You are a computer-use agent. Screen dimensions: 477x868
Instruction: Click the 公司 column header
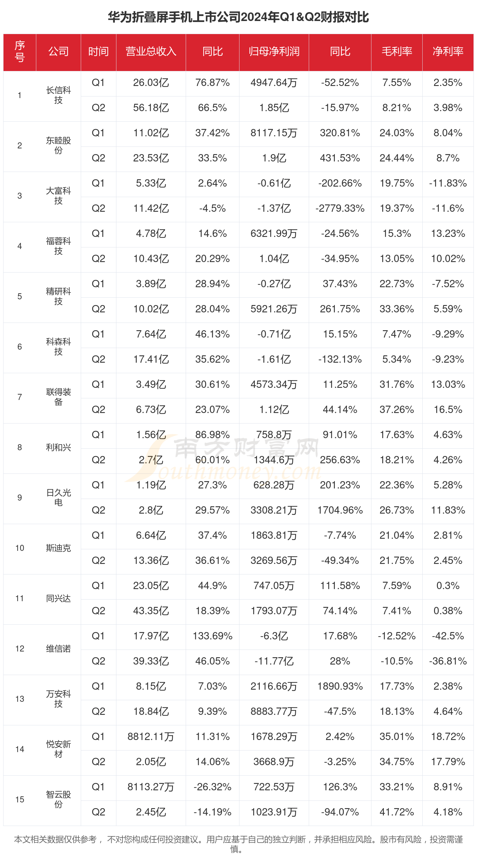[58, 52]
